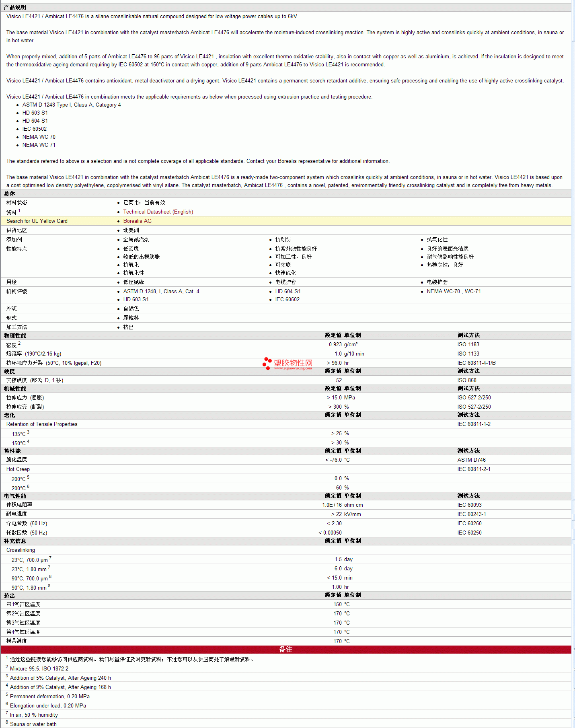Select the 23°C, 700.0 µm crosslinking row
Image resolution: width=575 pixels, height=728 pixels.
coord(286,559)
